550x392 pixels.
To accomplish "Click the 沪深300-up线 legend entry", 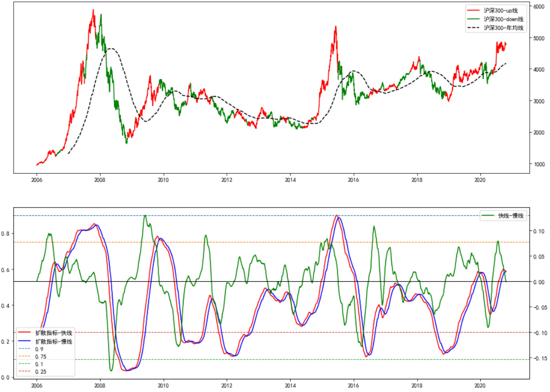I will pyautogui.click(x=504, y=10).
